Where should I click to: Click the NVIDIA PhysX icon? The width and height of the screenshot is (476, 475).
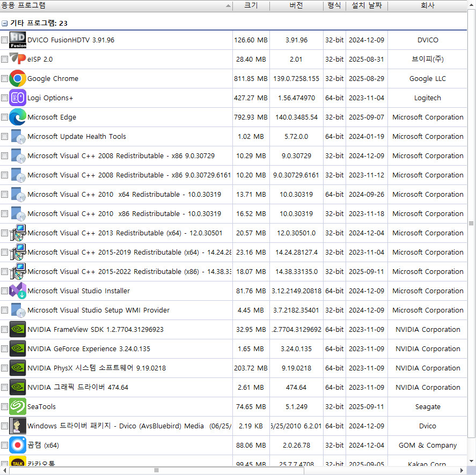click(18, 368)
